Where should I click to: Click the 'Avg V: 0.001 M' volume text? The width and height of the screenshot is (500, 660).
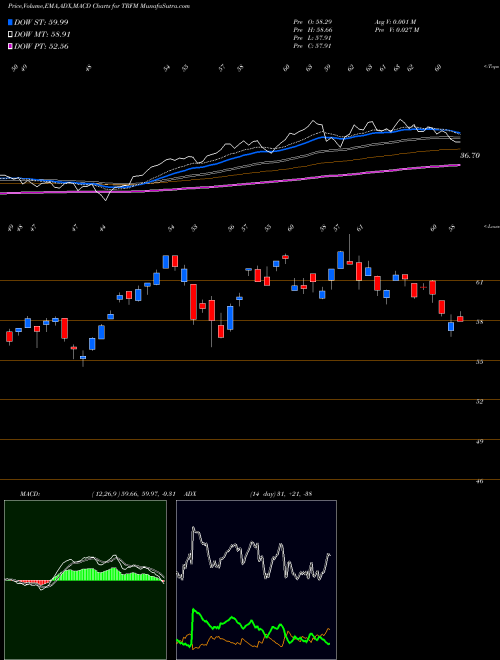pyautogui.click(x=395, y=22)
